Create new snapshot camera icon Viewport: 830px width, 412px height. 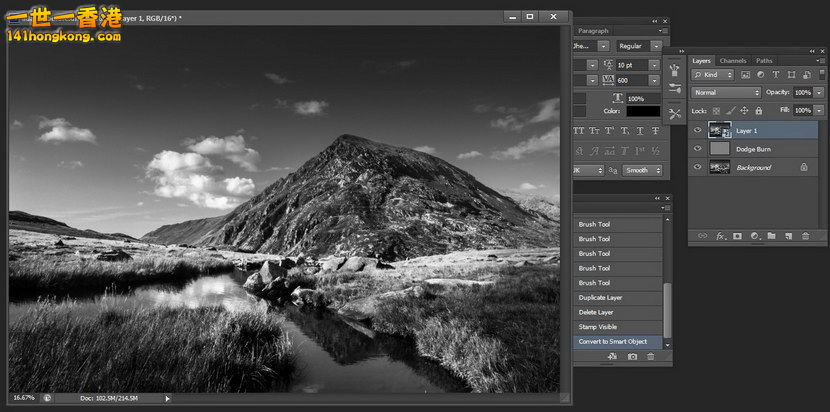click(632, 356)
